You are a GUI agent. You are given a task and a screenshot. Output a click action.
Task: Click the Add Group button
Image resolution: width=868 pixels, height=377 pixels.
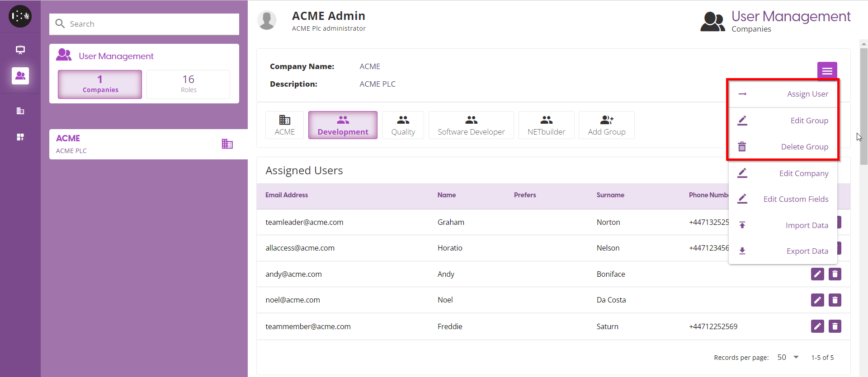point(606,125)
